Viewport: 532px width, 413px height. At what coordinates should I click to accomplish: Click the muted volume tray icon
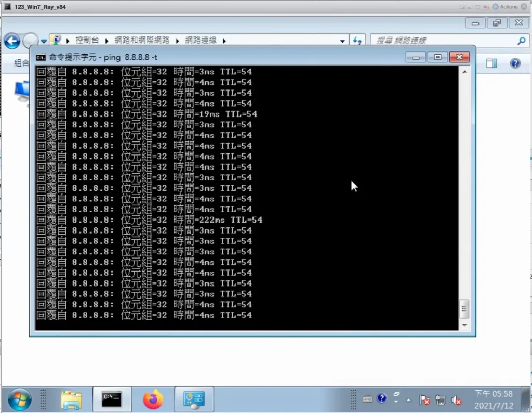(457, 400)
